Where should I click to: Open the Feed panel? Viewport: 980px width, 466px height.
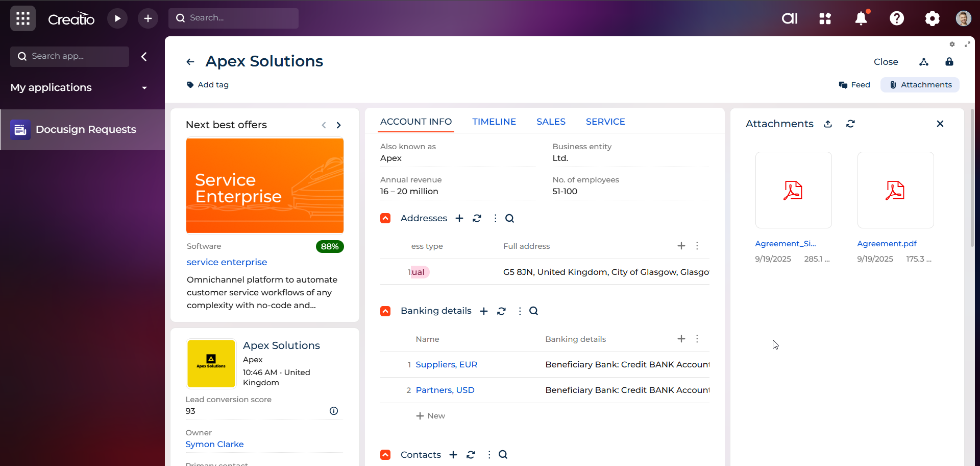(x=854, y=85)
